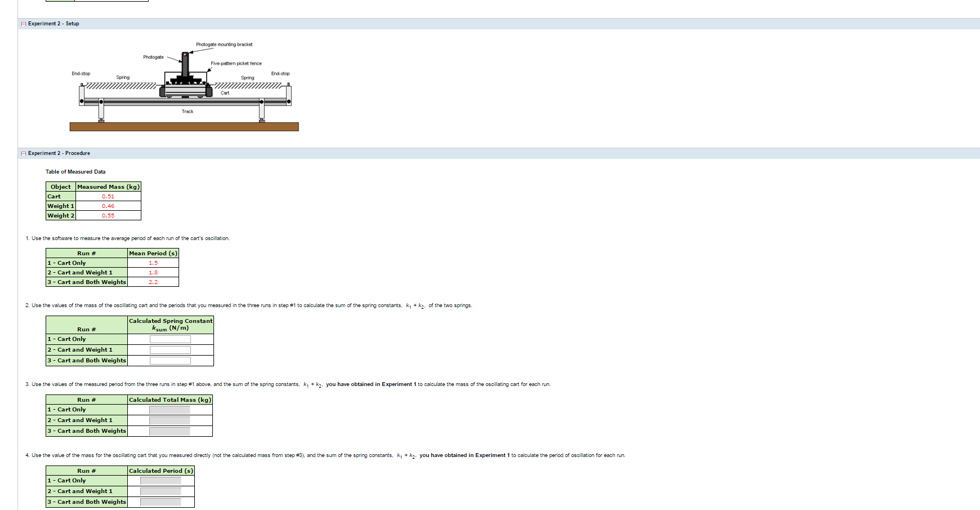The image size is (980, 510).
Task: Click the spring constant field for Cart Only
Action: 170,339
